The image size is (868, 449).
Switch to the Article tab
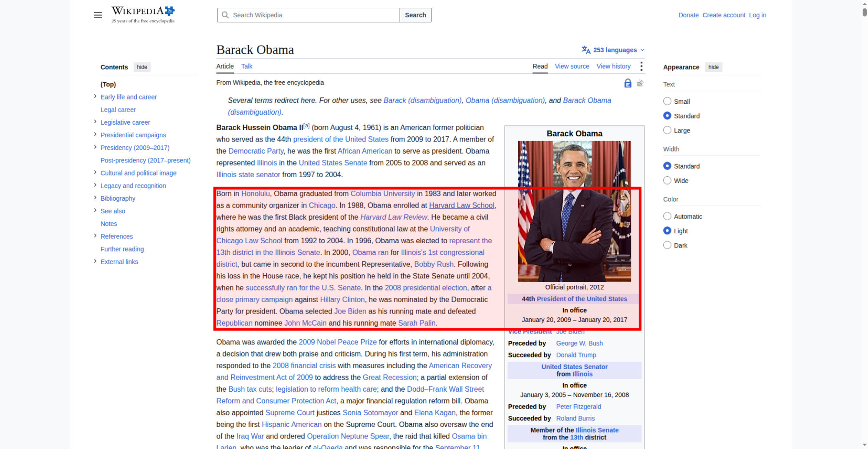point(225,66)
